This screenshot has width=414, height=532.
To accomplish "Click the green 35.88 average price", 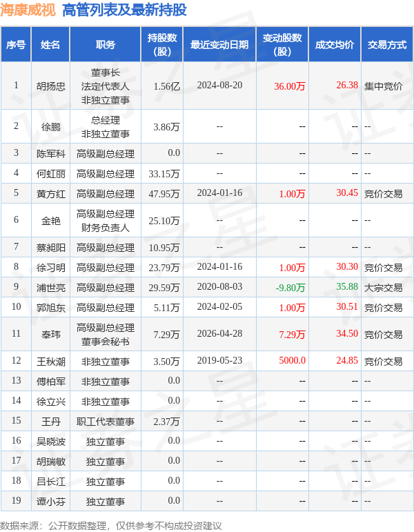I will 347,286.
